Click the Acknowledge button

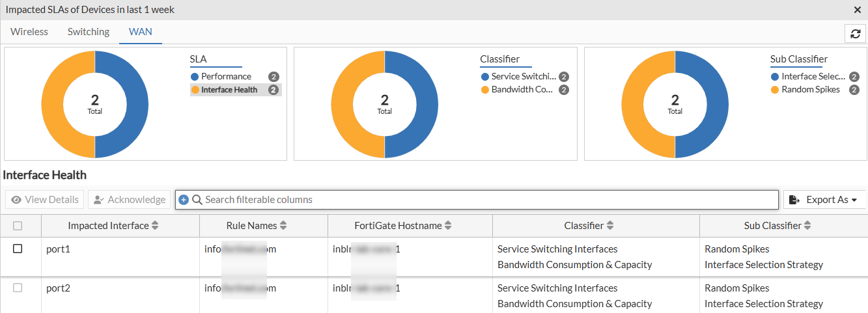pos(129,200)
